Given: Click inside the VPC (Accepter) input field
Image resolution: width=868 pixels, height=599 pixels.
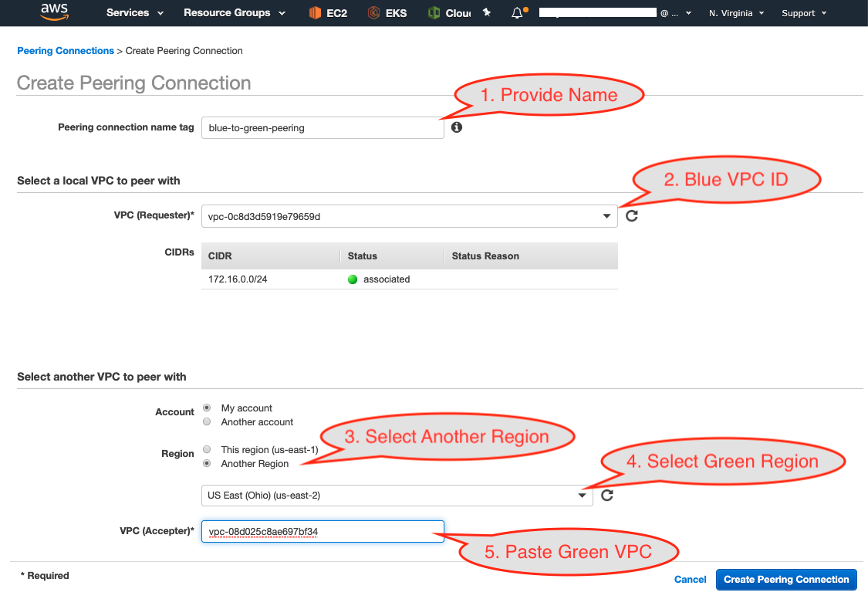Looking at the screenshot, I should [x=322, y=531].
